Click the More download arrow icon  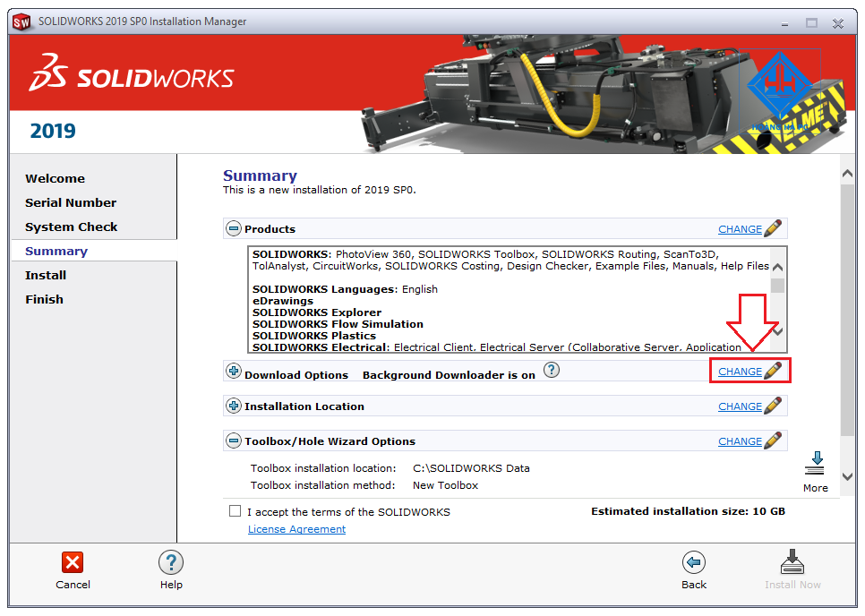point(815,462)
